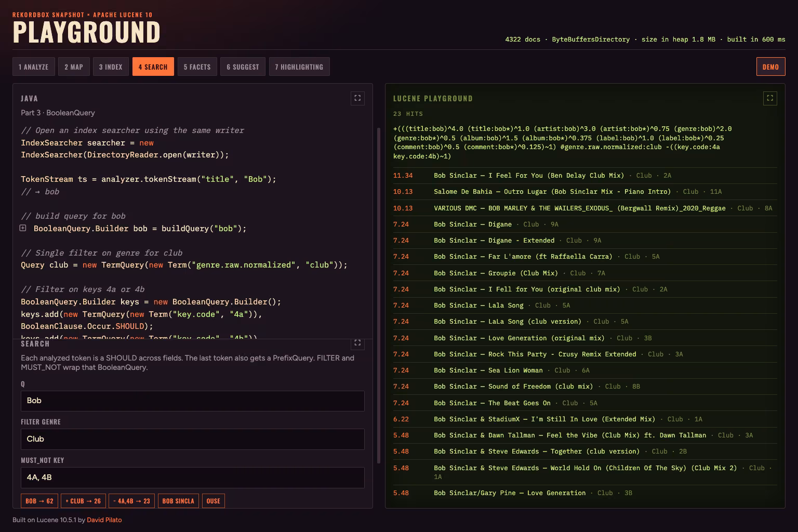Screen dimensions: 798x532
Task: Click the code comment "// Filter on keys 4a or 4b"
Action: 83,289
